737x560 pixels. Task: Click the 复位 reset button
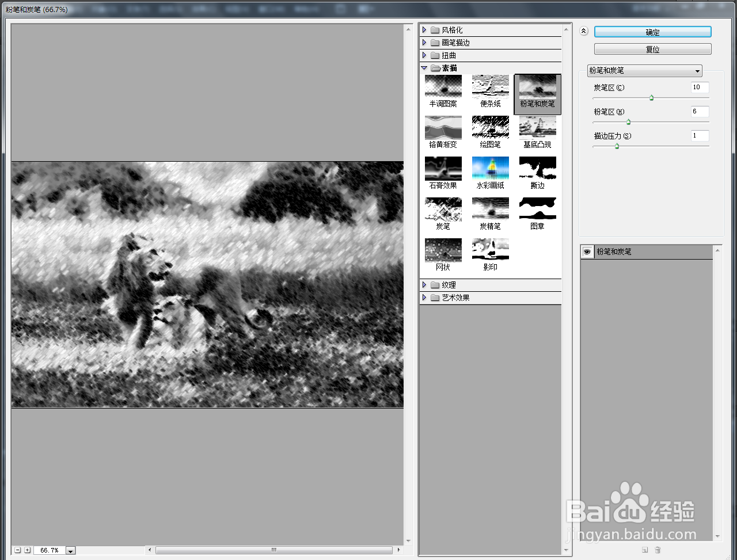point(652,49)
